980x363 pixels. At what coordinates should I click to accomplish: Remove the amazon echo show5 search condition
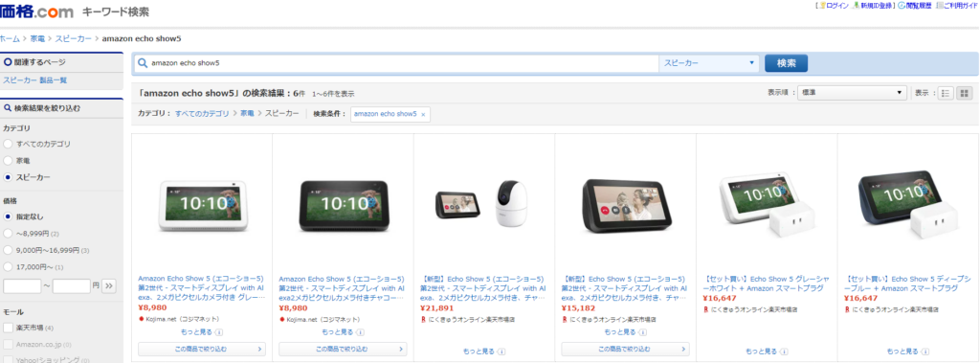pos(423,115)
